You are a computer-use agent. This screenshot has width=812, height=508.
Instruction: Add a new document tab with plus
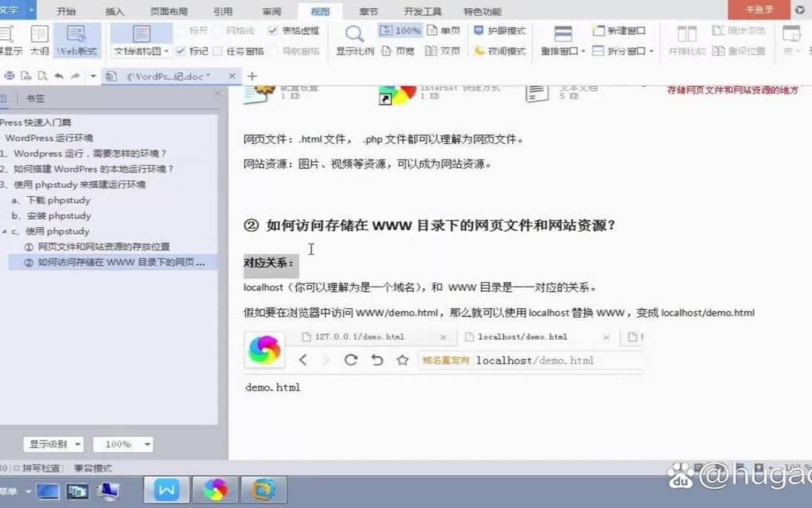252,76
